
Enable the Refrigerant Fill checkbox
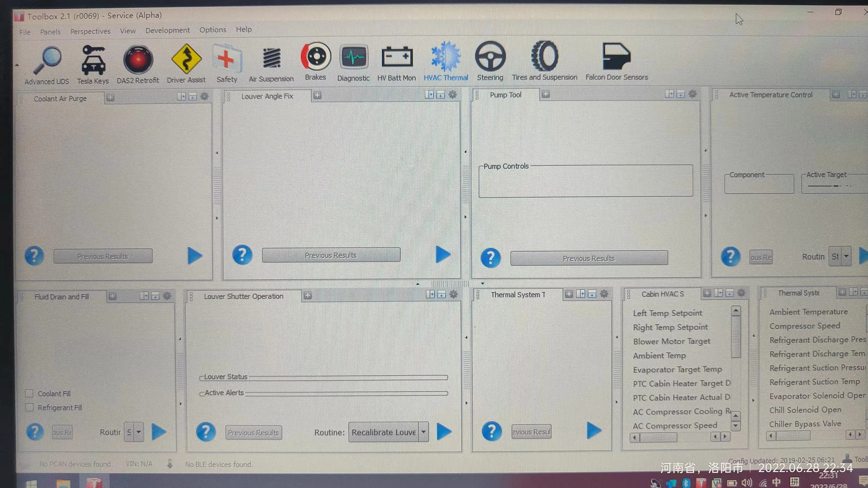pyautogui.click(x=29, y=407)
